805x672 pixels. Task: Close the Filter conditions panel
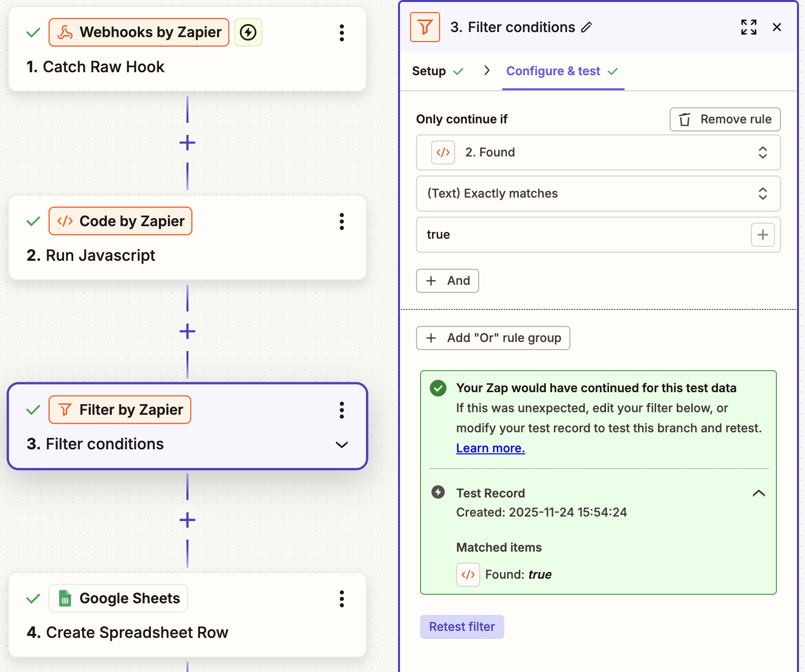pyautogui.click(x=777, y=27)
